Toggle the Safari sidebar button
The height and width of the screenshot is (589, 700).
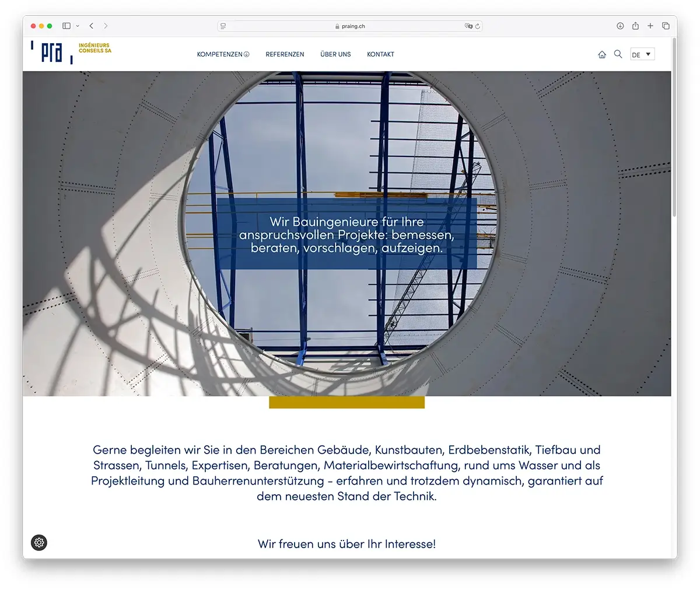[x=66, y=26]
